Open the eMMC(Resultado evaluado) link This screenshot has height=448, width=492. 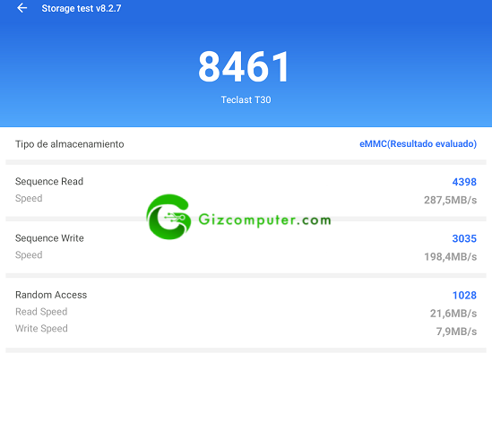[x=418, y=143]
